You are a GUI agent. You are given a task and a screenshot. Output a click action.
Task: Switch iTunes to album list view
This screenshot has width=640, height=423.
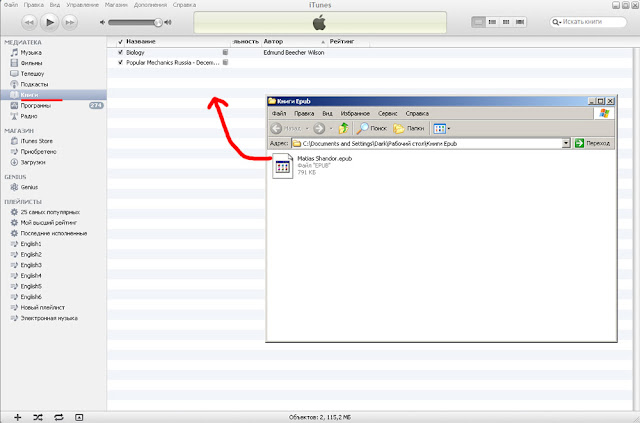pos(492,22)
